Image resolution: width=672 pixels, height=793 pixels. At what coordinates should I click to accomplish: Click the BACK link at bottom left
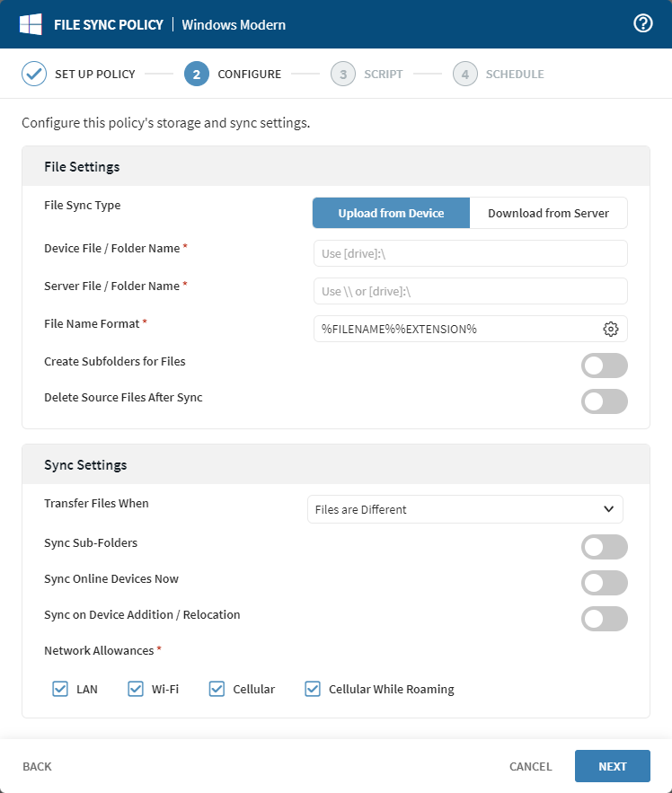tap(37, 766)
